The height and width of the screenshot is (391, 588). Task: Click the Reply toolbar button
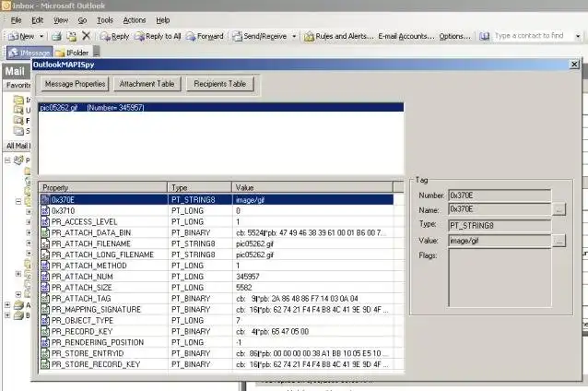(x=114, y=36)
